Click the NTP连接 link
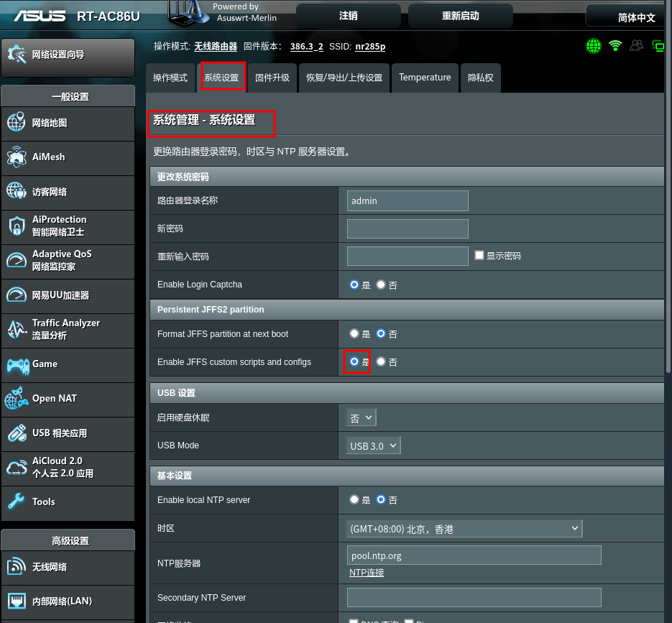The height and width of the screenshot is (623, 672). 367,573
